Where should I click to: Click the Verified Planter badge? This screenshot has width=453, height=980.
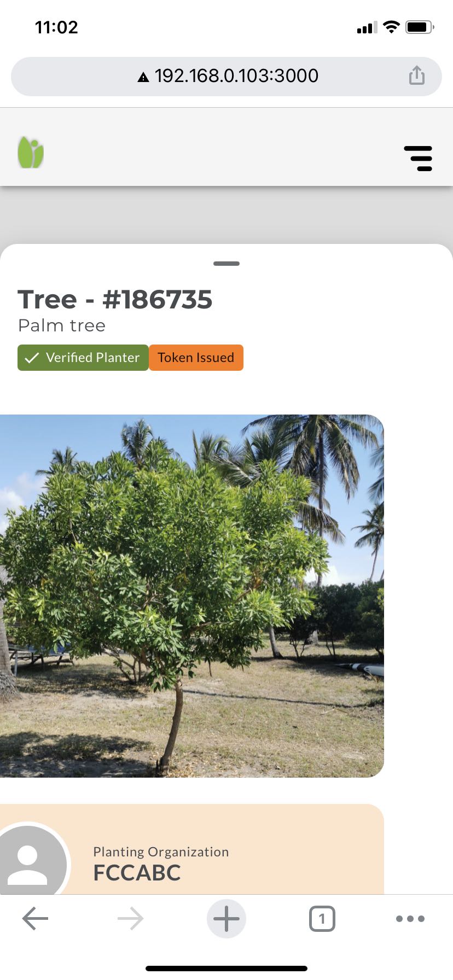83,358
